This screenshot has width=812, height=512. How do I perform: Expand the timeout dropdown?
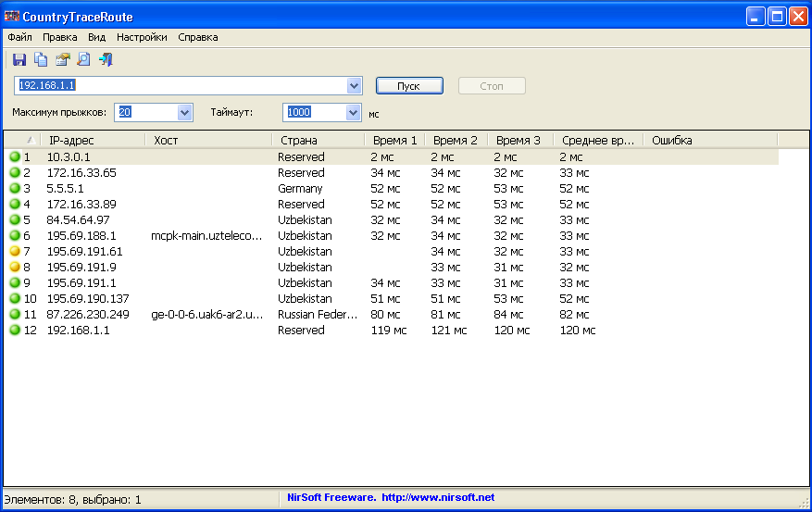pyautogui.click(x=353, y=113)
